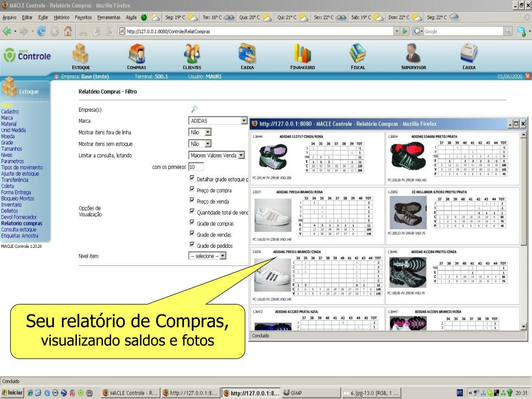Open the URL bar history dropdown

point(396,31)
